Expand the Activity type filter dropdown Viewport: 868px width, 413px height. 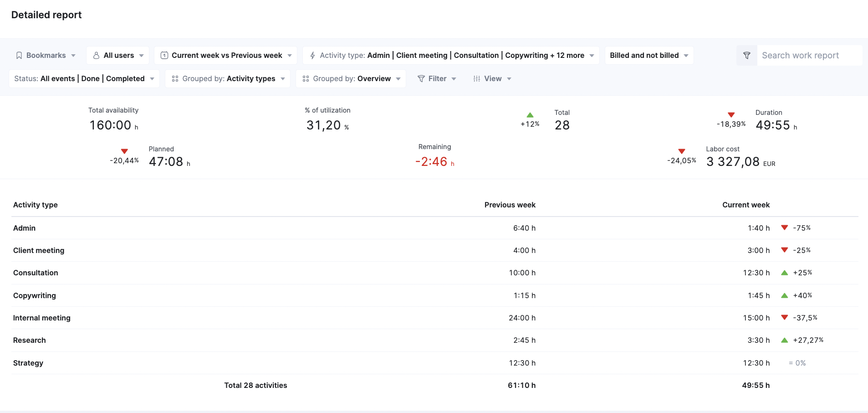click(x=451, y=56)
